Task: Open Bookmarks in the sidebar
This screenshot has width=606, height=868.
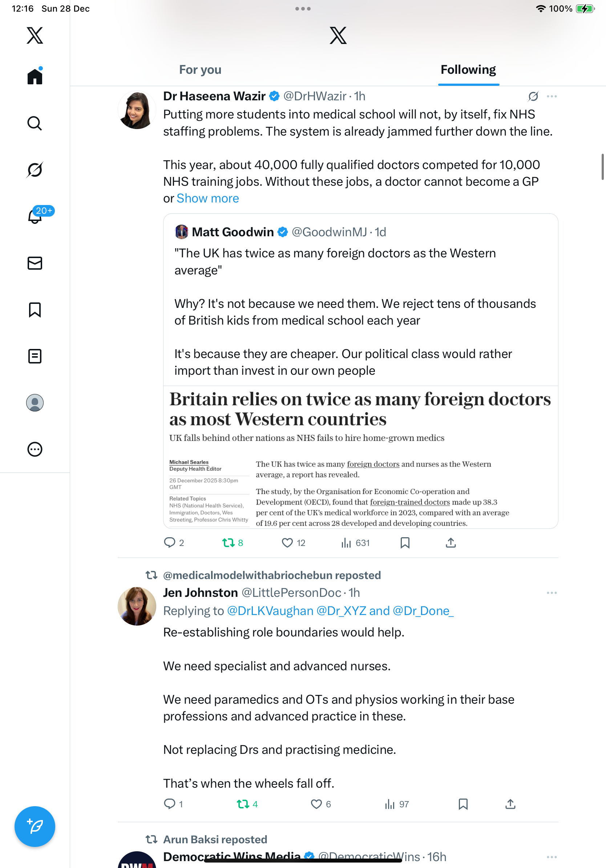Action: click(x=35, y=310)
